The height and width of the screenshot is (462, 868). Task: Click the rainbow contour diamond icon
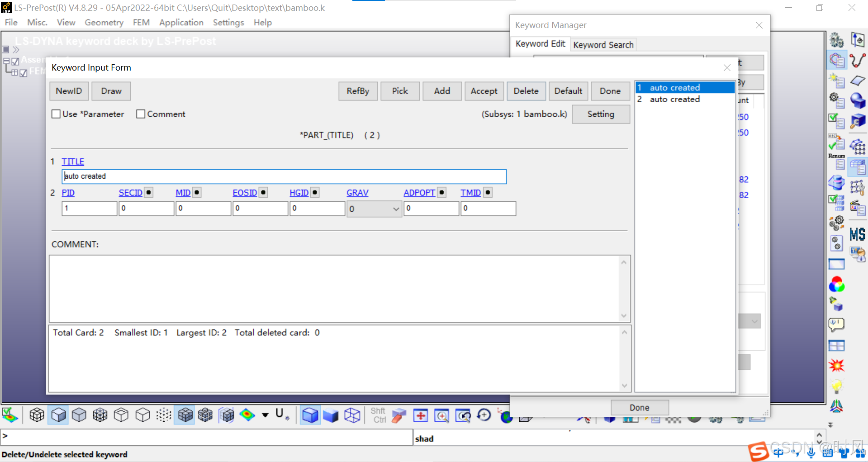click(247, 414)
